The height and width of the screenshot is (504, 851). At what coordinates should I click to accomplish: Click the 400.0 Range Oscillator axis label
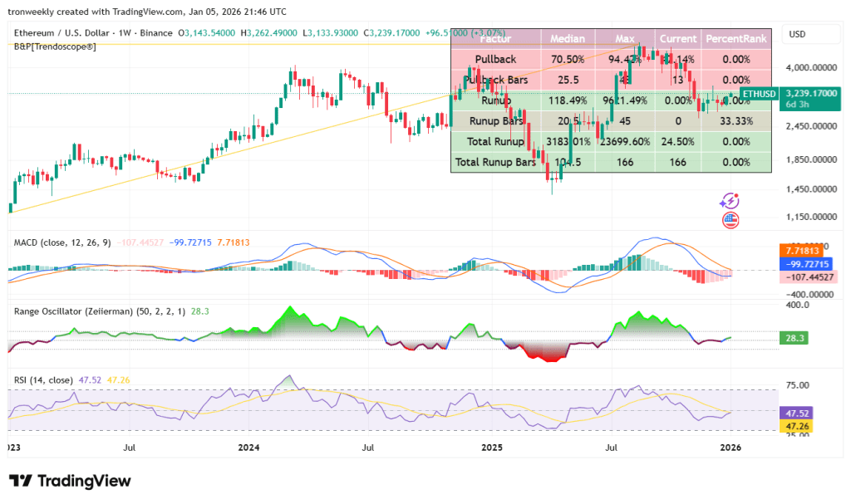[797, 305]
